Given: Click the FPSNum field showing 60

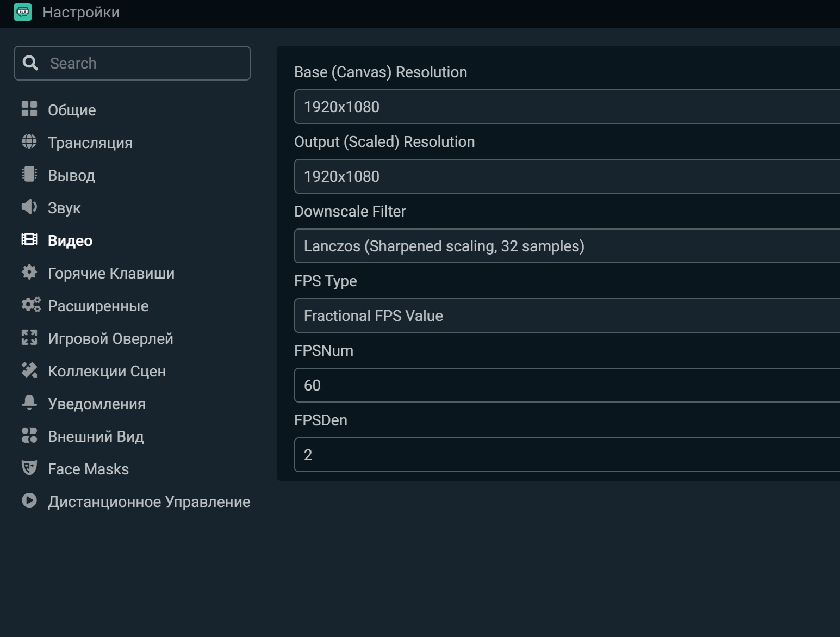Looking at the screenshot, I should pyautogui.click(x=567, y=385).
